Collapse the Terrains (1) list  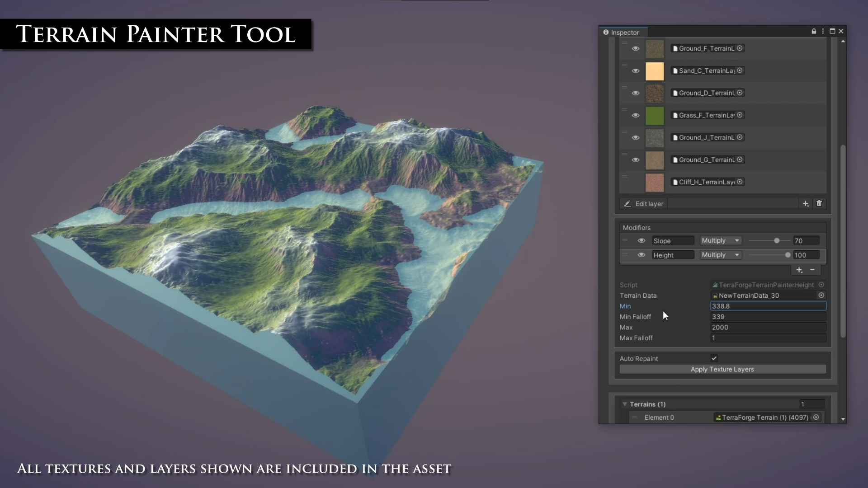click(625, 404)
